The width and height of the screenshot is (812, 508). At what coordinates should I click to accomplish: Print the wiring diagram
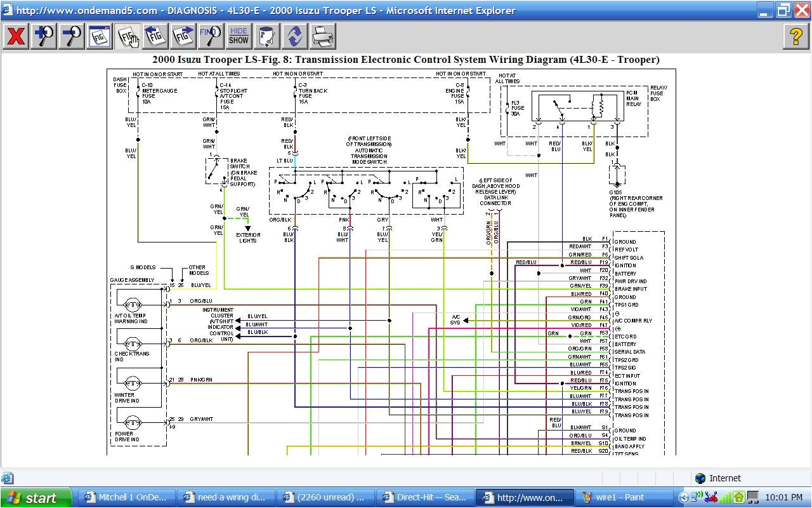tap(322, 36)
